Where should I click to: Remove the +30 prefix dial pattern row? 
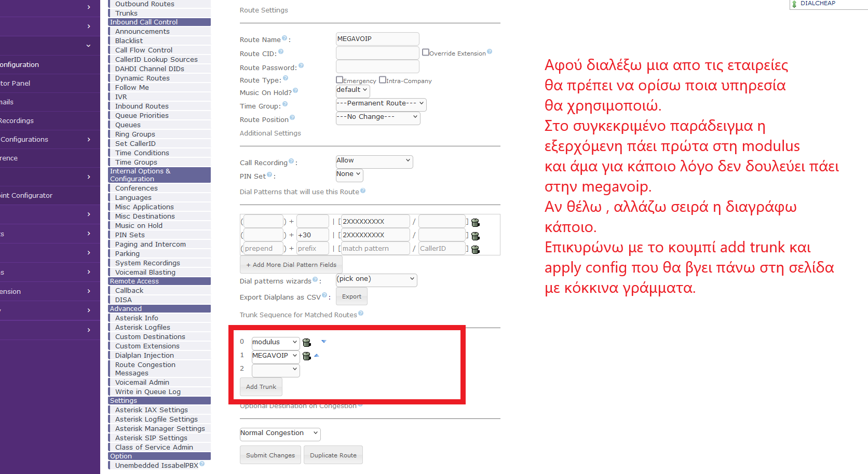coord(475,236)
